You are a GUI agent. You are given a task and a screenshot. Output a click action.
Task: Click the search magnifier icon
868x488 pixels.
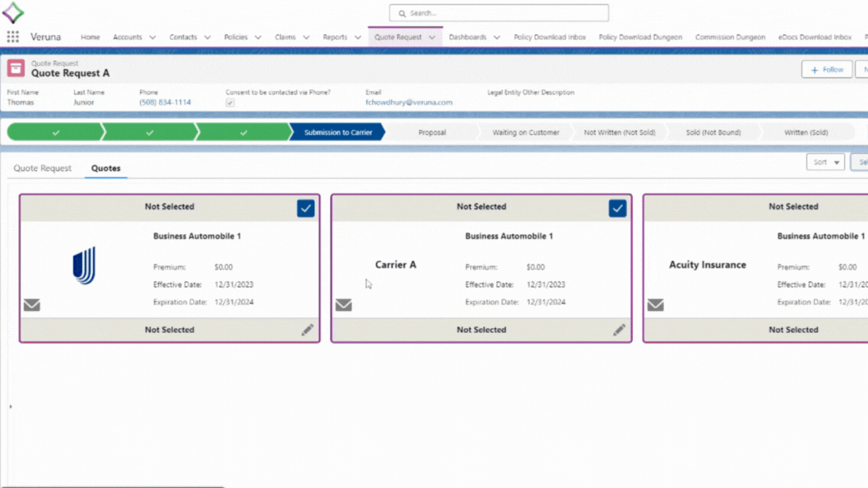point(402,14)
